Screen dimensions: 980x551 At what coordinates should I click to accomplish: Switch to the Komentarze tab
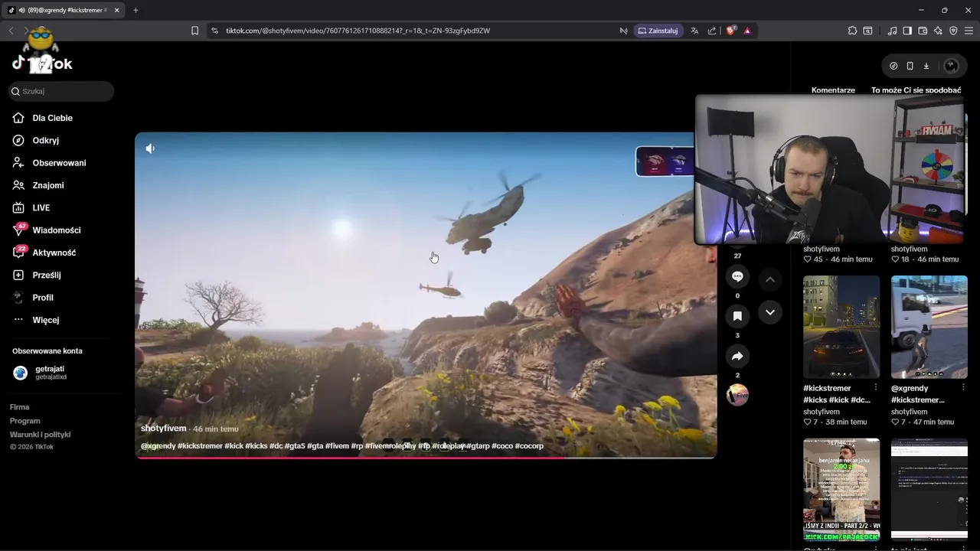coord(833,90)
